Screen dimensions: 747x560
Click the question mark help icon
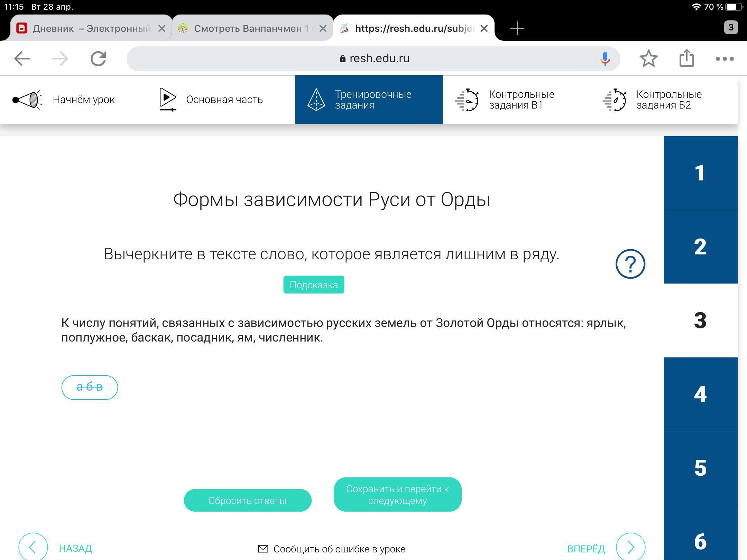(630, 264)
